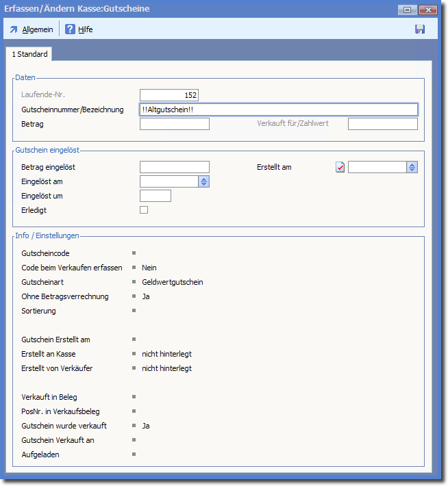Click the Laufende-Nr. field showing 152
This screenshot has width=448, height=486.
tap(169, 95)
